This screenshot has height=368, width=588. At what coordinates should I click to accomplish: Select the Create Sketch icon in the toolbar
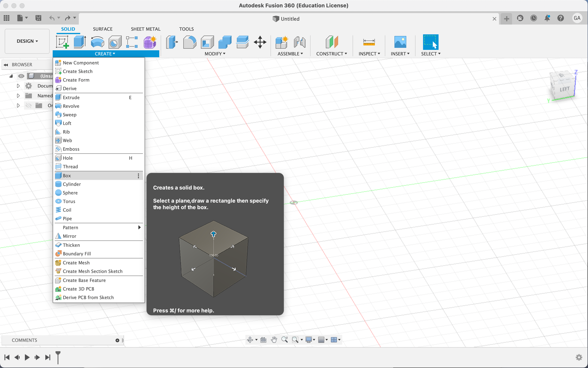(x=62, y=42)
